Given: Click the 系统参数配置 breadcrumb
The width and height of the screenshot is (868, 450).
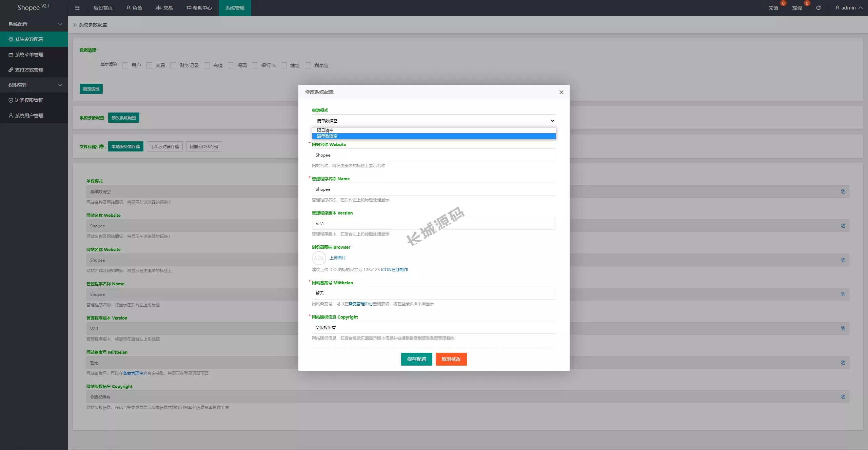Looking at the screenshot, I should click(93, 25).
